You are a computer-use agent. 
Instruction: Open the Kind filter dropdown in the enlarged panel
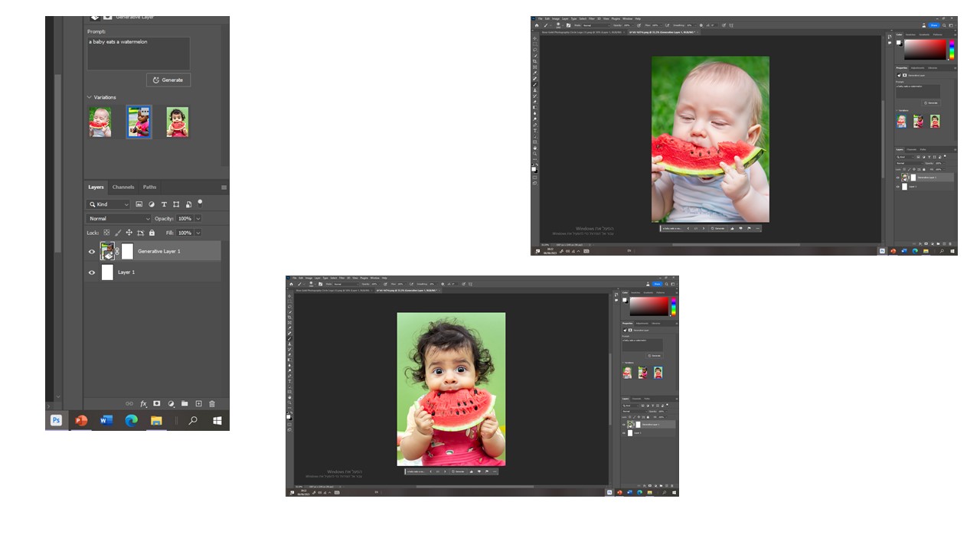pyautogui.click(x=109, y=204)
